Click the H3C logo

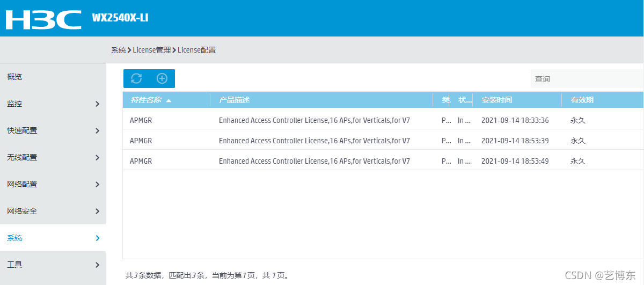(43, 19)
